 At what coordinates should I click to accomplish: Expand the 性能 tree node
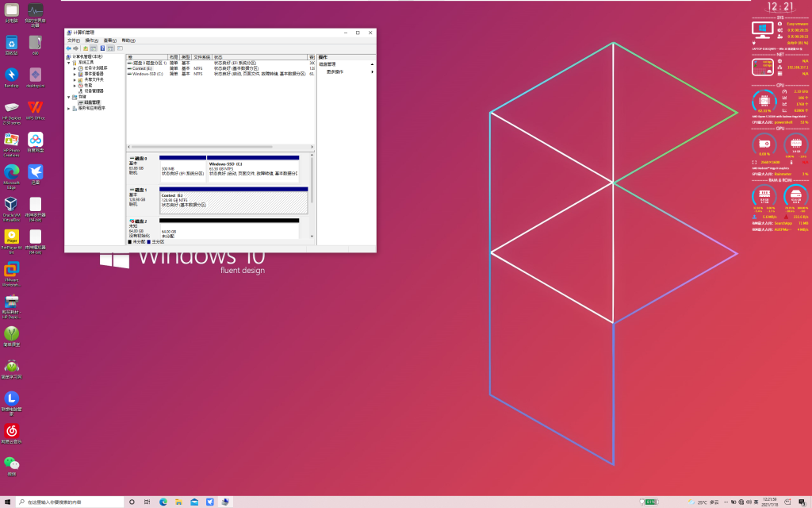coord(75,85)
